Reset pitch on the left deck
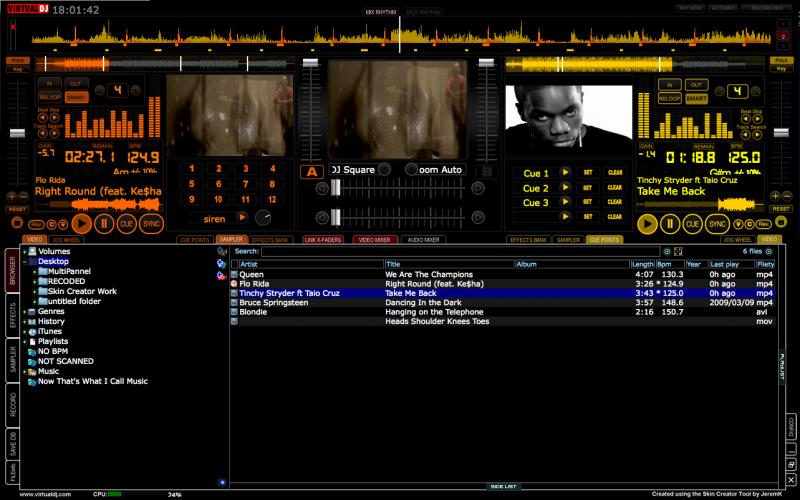This screenshot has height=500, width=800. (x=17, y=209)
